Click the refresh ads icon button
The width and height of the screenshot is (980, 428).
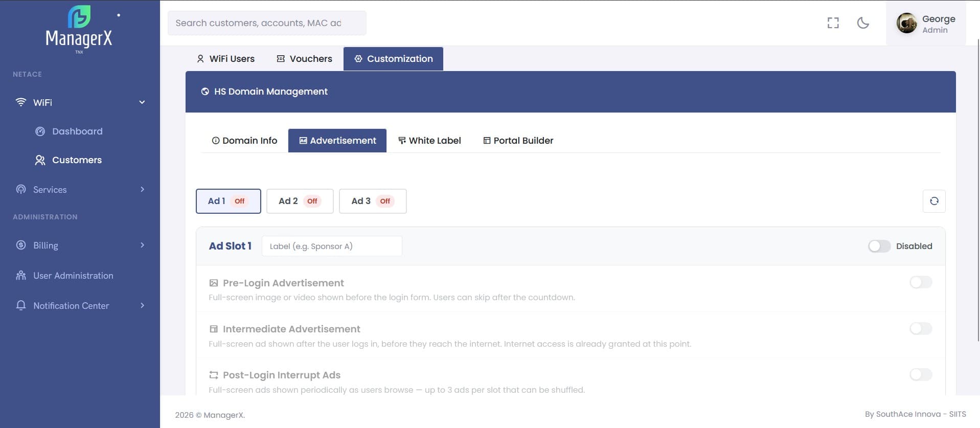click(934, 201)
